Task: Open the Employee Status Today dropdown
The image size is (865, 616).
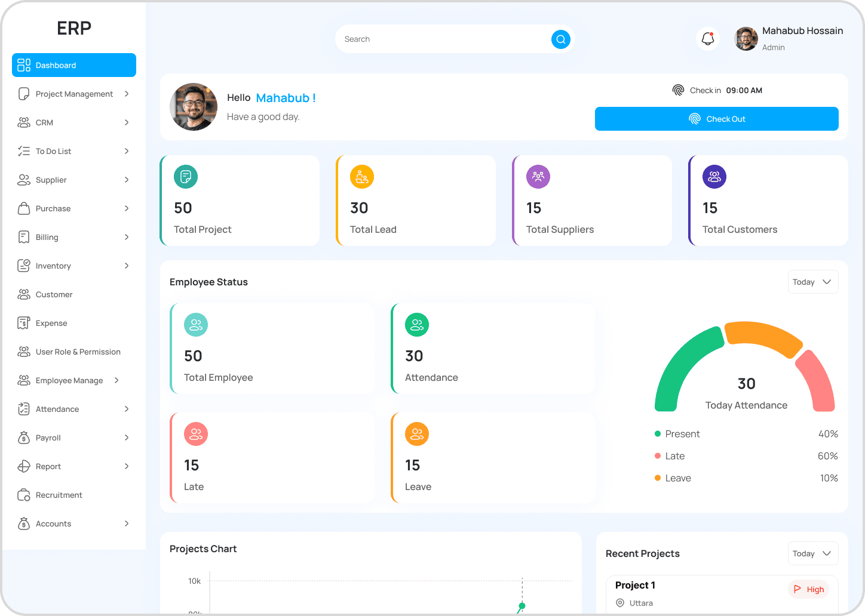Action: (812, 282)
